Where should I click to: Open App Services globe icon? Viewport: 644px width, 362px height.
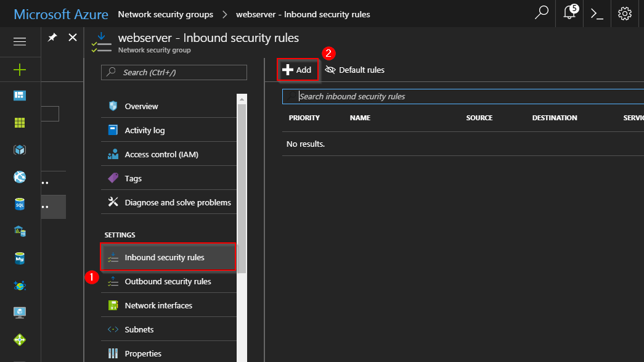tap(20, 177)
